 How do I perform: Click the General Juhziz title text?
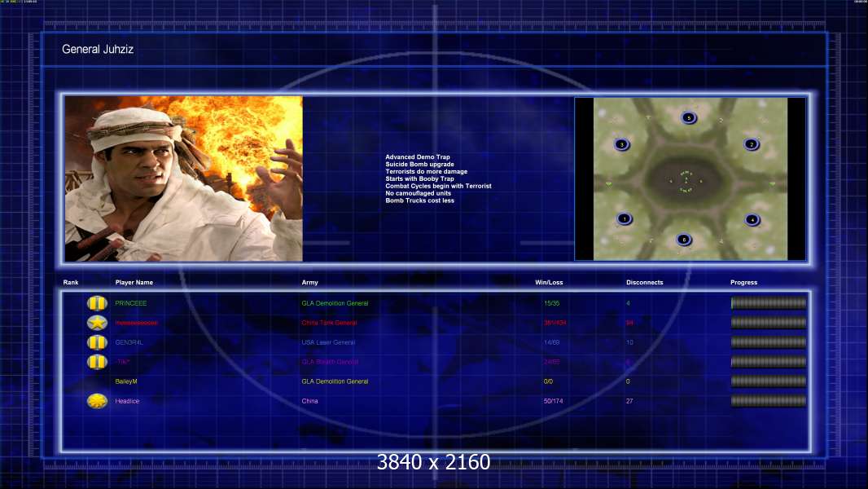[98, 49]
